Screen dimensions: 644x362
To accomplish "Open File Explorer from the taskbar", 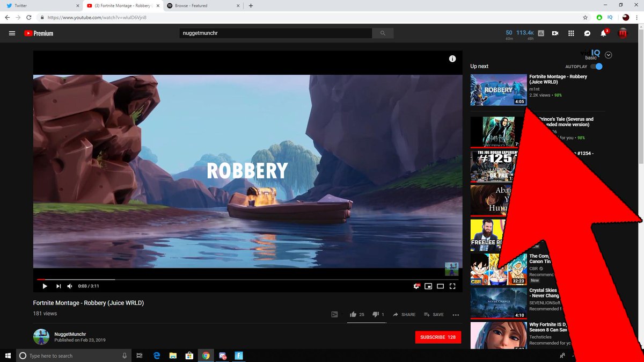I will coord(173,356).
